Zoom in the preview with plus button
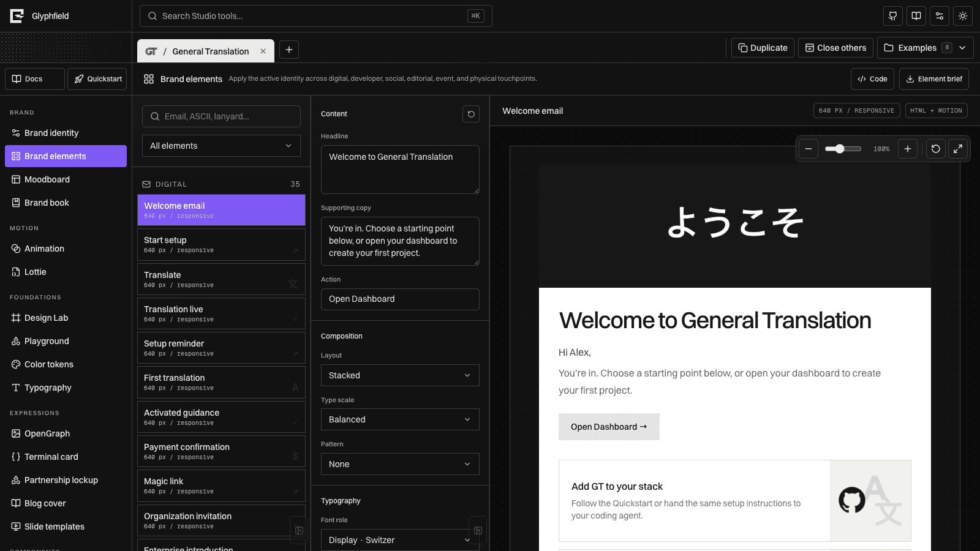 (908, 149)
